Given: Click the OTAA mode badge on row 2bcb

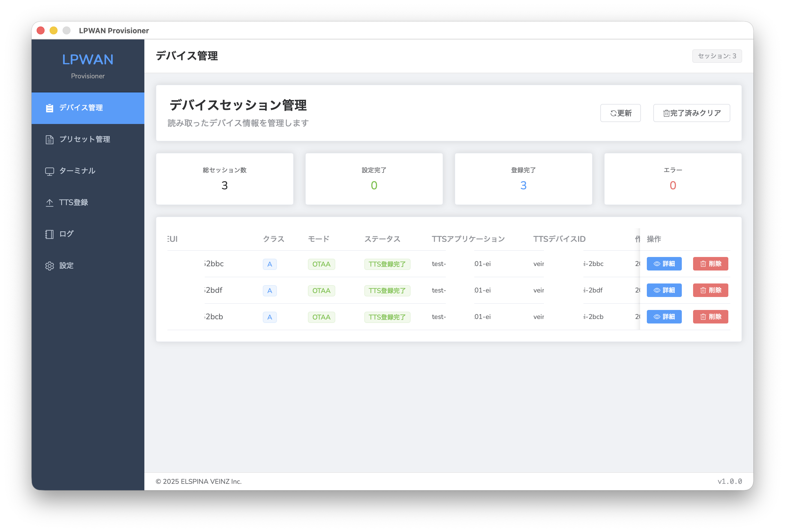Looking at the screenshot, I should pos(321,317).
